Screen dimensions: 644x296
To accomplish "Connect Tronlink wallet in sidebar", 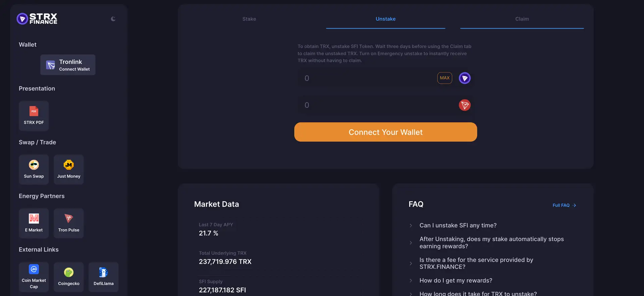I will point(68,65).
